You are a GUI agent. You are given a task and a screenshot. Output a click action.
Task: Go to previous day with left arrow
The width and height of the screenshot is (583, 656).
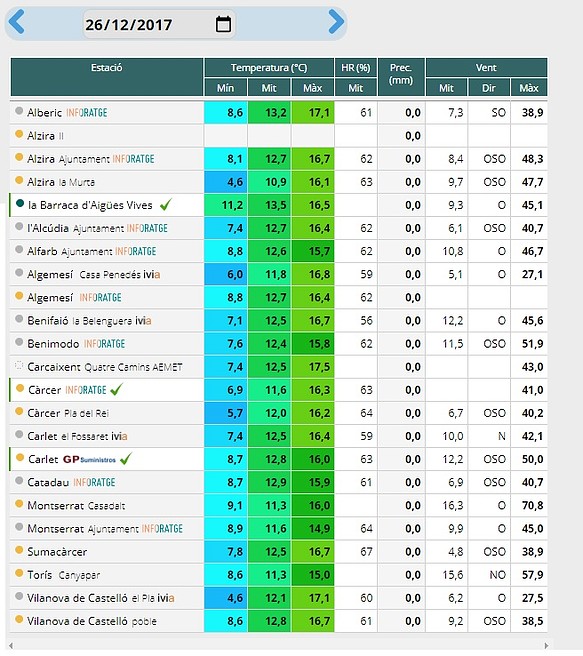pos(17,22)
